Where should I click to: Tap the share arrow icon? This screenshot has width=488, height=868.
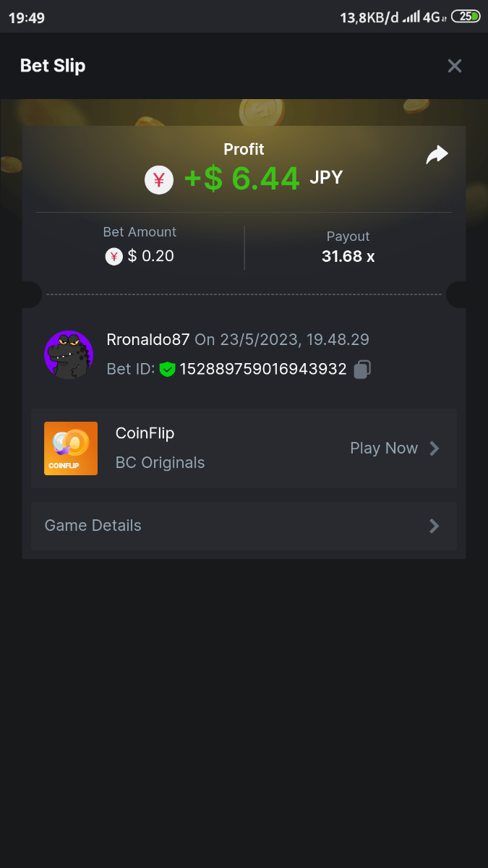pyautogui.click(x=437, y=155)
